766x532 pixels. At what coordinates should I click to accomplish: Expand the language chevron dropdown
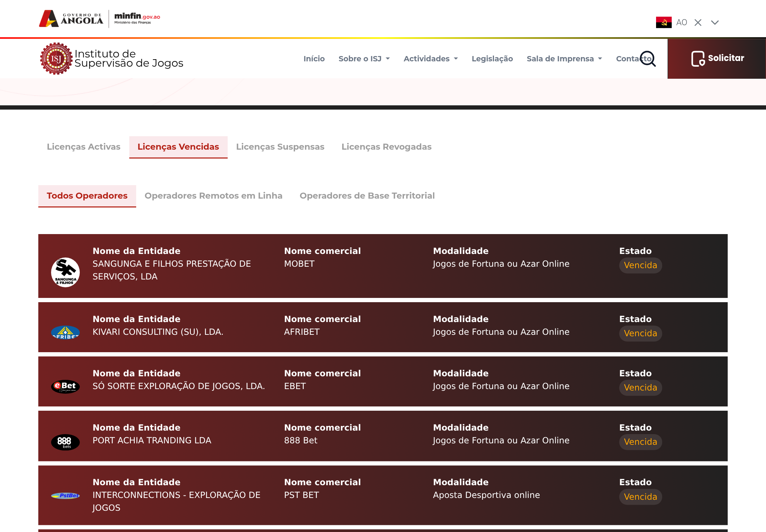[x=715, y=22]
